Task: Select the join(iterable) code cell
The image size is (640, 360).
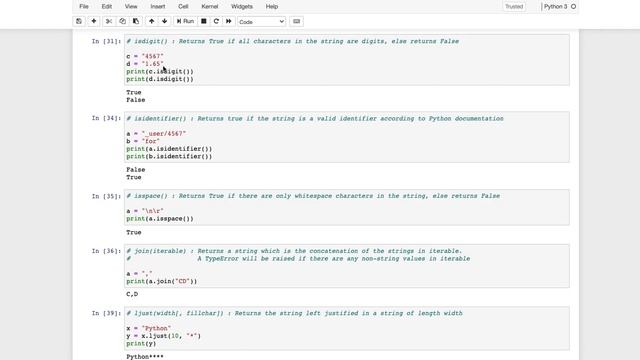Action: pos(347,266)
